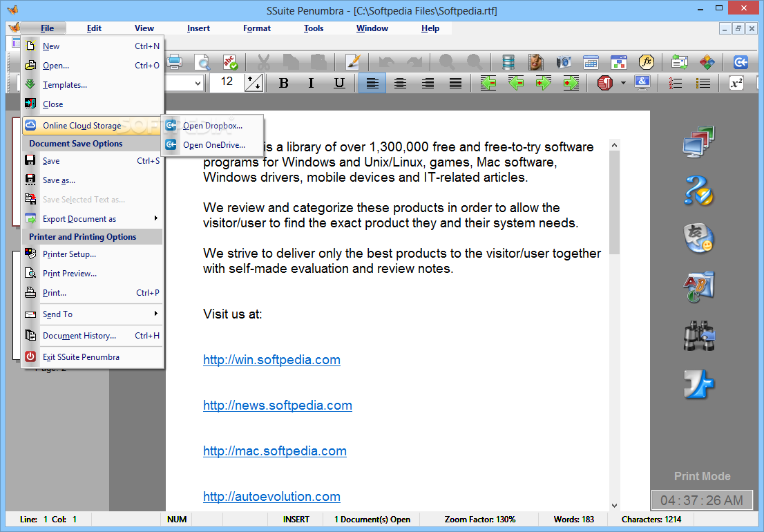
Task: Expand the Export Document as submenu
Action: (x=93, y=219)
